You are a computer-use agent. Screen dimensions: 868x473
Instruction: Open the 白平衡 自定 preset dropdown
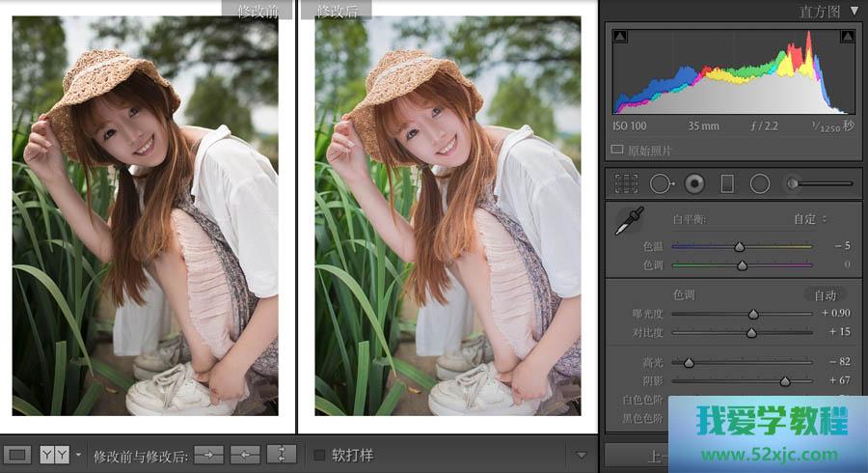coord(810,219)
